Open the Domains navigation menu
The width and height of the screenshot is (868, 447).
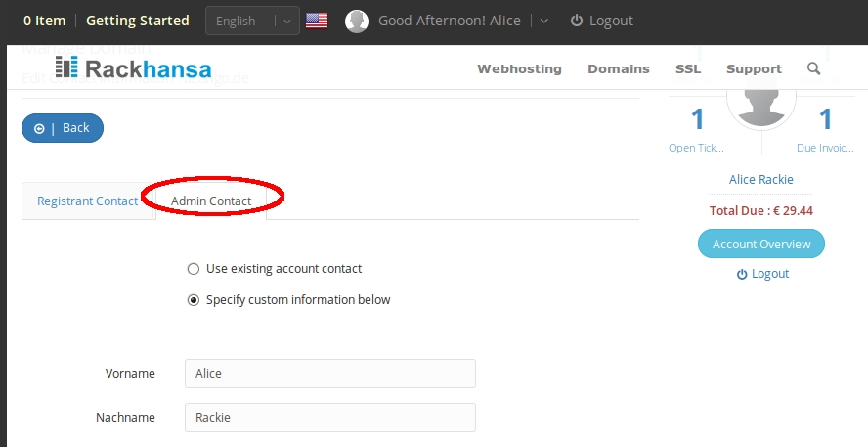point(619,68)
